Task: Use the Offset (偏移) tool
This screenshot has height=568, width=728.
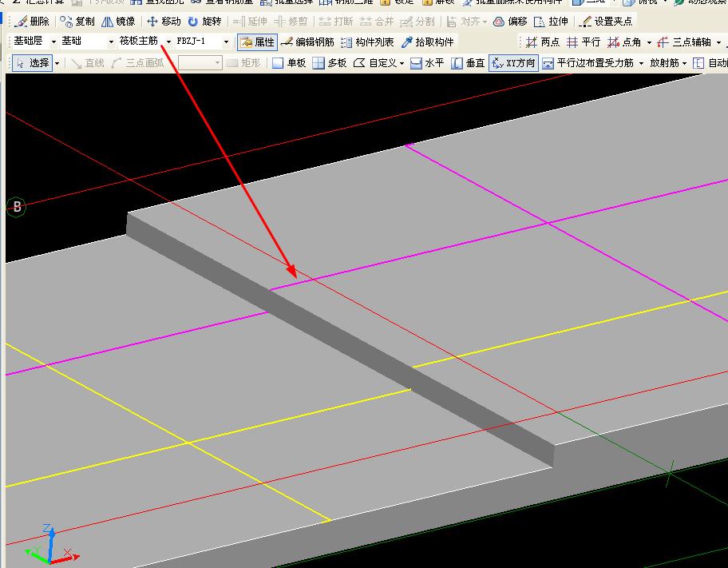Action: 510,22
